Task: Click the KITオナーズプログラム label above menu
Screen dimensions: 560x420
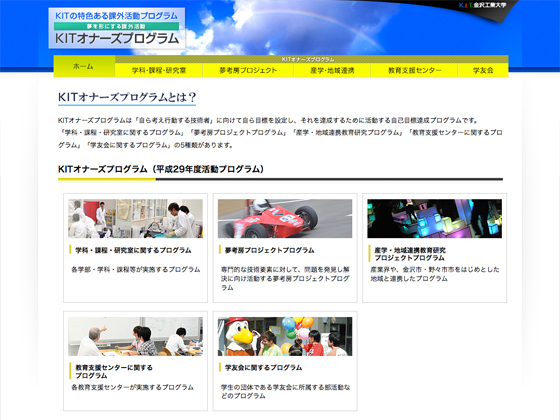Action: [x=308, y=59]
